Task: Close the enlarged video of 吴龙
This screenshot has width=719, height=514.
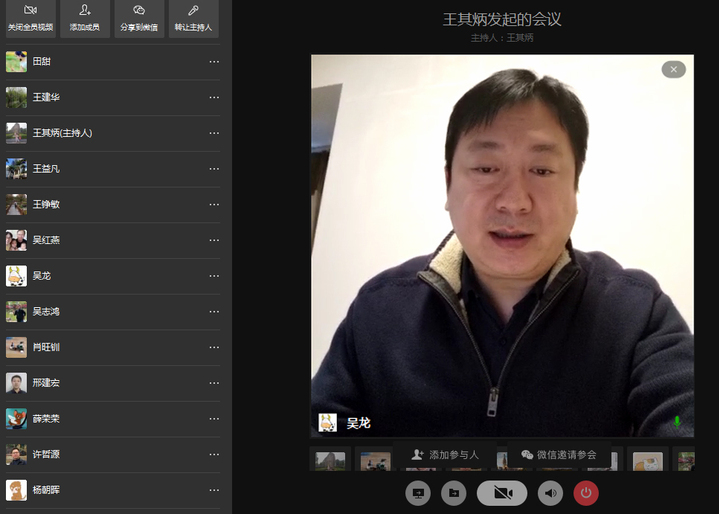Action: coord(673,69)
